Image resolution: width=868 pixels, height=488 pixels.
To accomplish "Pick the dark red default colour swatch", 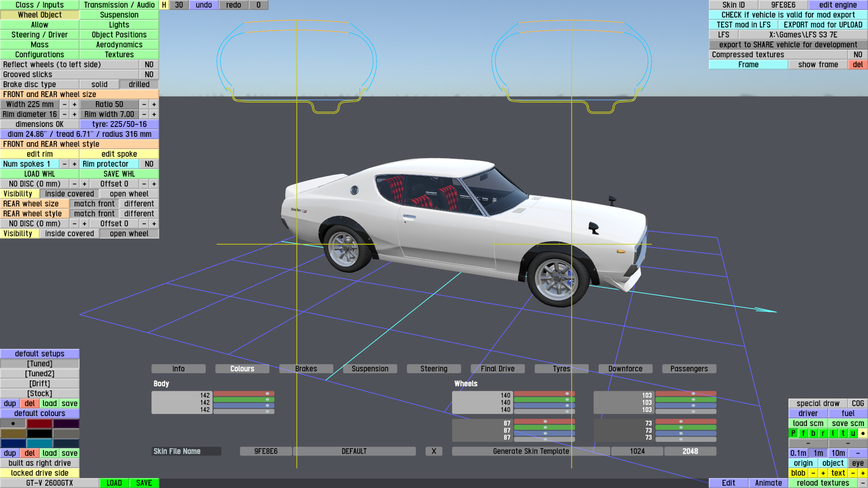I will click(x=40, y=423).
